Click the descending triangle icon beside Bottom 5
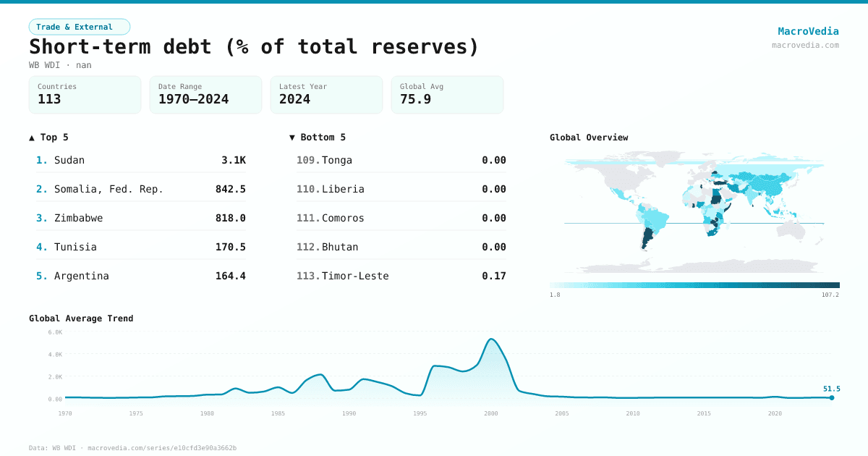The width and height of the screenshot is (868, 456). pyautogui.click(x=292, y=137)
